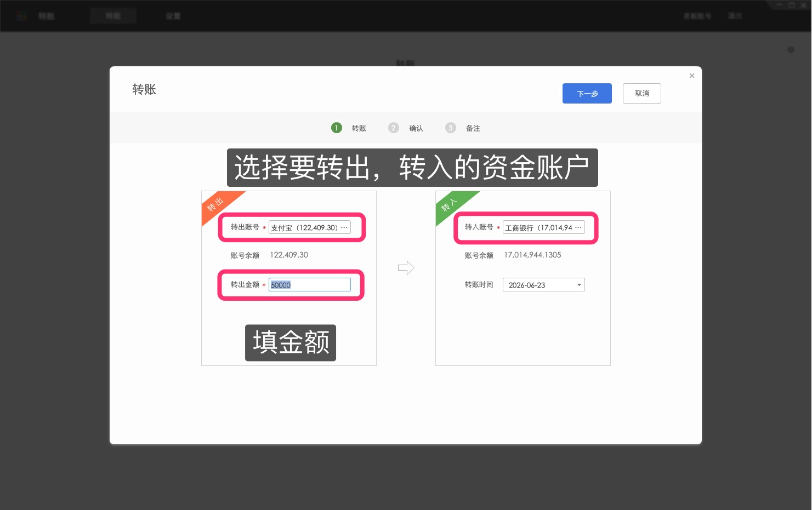Click the blue 下一步 button
This screenshot has width=812, height=510.
pyautogui.click(x=587, y=94)
